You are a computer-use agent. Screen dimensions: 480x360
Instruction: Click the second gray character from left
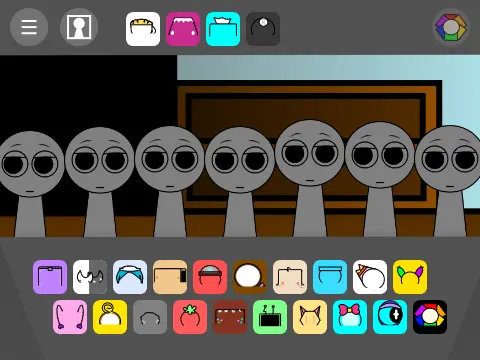click(x=100, y=182)
